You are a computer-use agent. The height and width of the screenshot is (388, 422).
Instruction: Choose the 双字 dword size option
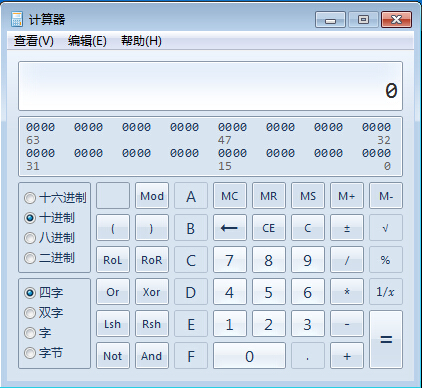(x=44, y=313)
